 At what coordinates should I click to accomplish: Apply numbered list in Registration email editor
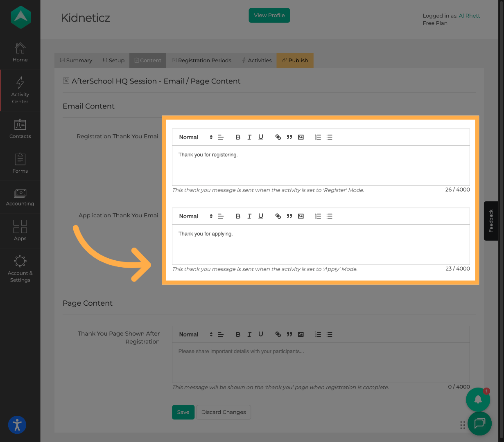click(318, 137)
